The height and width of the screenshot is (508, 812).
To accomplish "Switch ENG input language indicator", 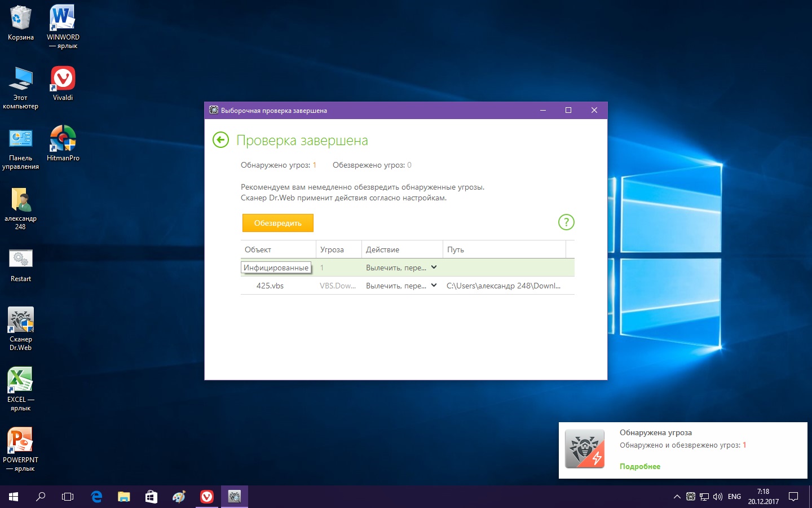I will [x=734, y=497].
